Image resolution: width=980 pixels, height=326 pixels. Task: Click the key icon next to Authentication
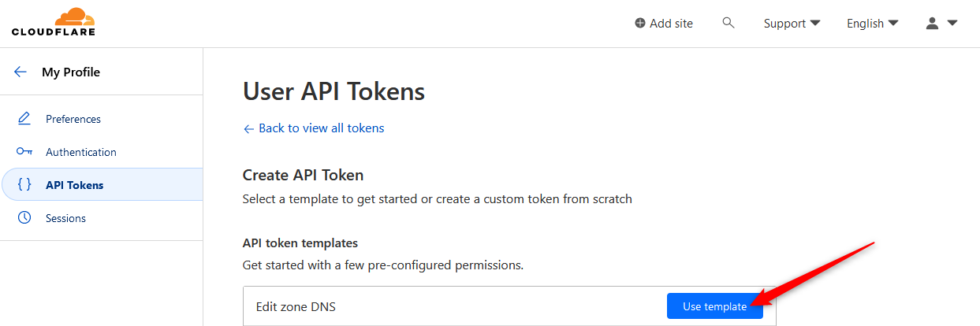[24, 152]
